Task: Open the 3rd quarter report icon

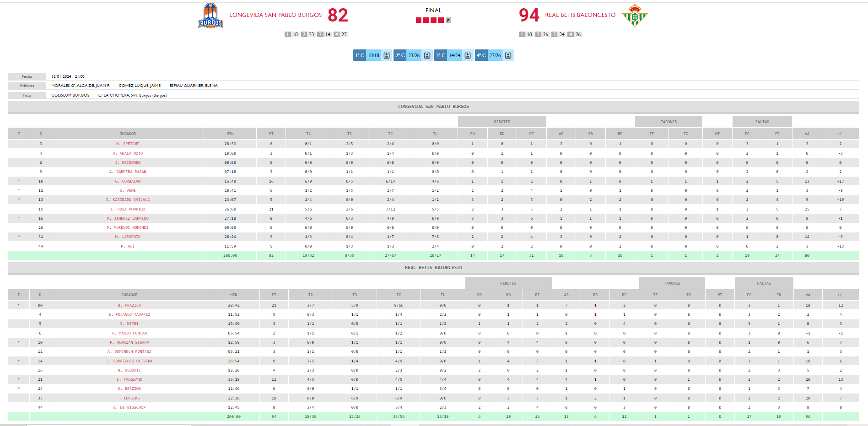Action: tap(468, 55)
